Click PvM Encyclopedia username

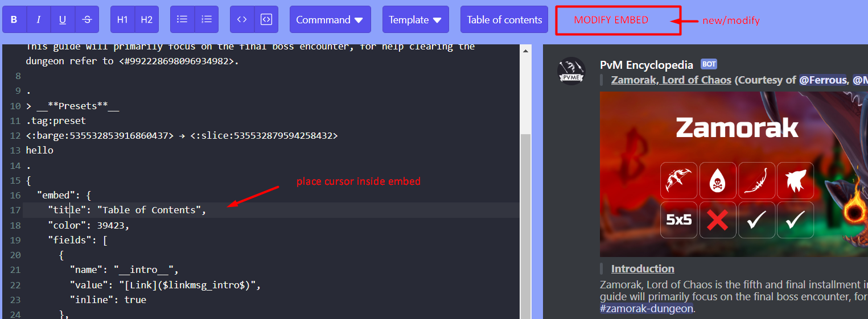click(x=647, y=65)
